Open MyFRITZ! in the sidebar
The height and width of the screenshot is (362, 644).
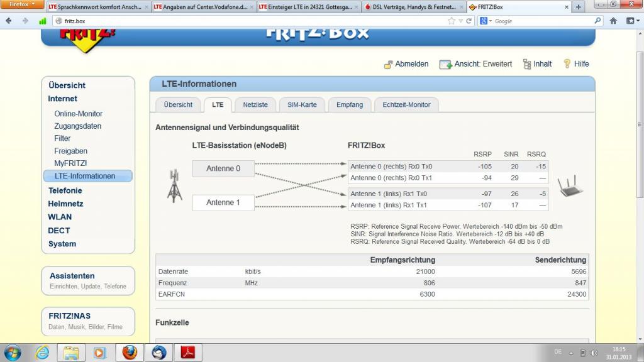[70, 163]
